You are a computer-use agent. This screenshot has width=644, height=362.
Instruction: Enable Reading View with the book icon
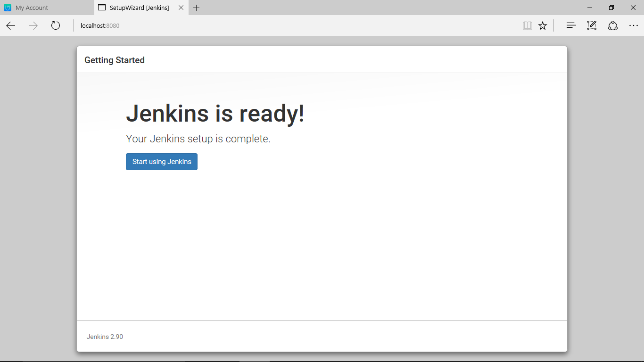[x=527, y=25]
